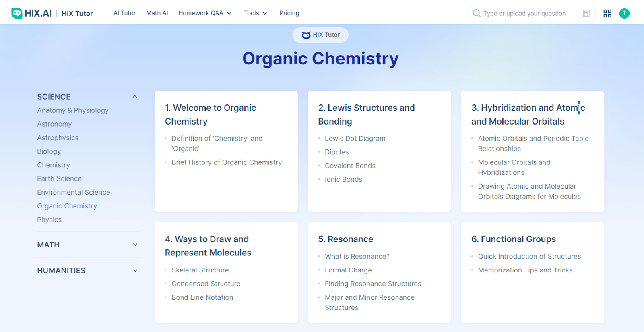Click the search magnifier icon
The width and height of the screenshot is (644, 332).
[x=477, y=13]
